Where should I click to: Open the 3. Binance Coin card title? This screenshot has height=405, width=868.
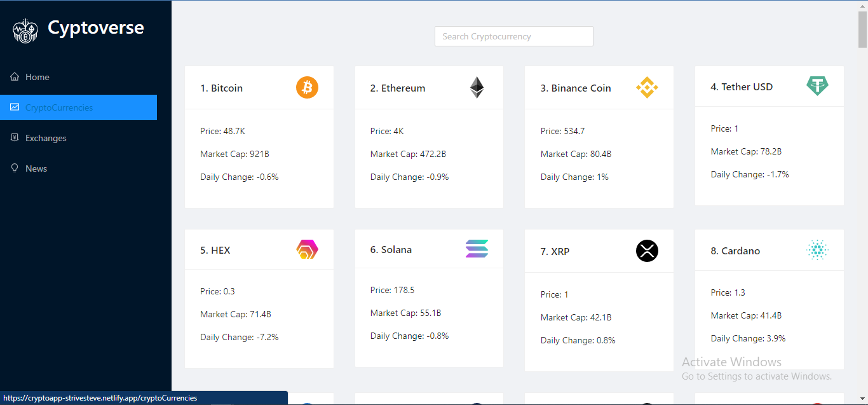pos(576,88)
